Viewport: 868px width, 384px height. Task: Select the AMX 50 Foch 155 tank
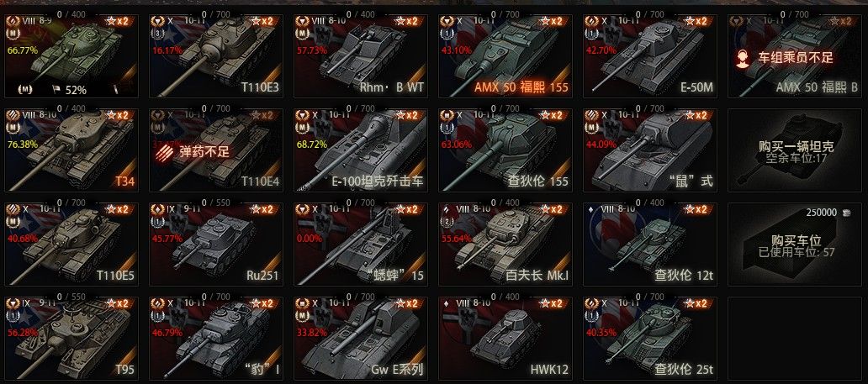coord(505,56)
